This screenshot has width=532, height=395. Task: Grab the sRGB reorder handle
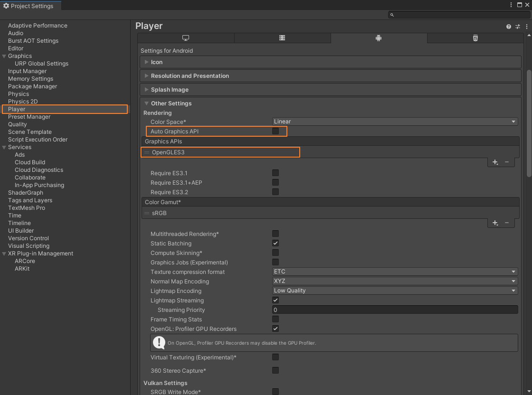coord(147,213)
